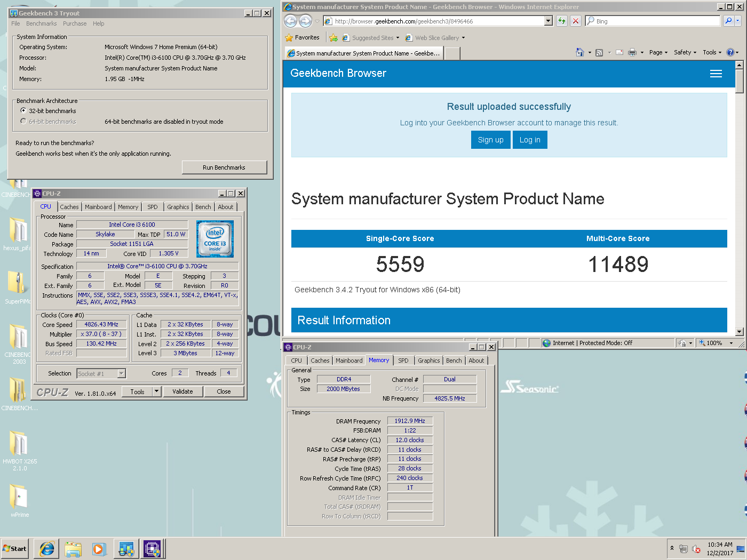Viewport: 747px width, 560px height.
Task: Launch Internet Explorer from the taskbar
Action: (46, 548)
